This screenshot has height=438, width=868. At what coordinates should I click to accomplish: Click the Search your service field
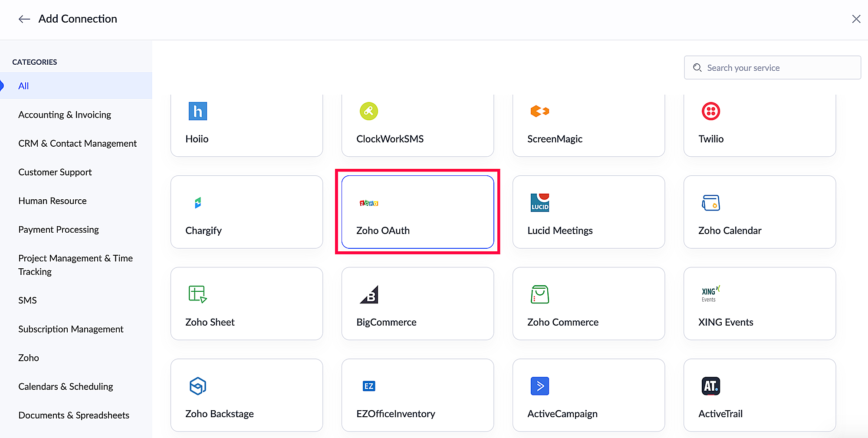(773, 68)
